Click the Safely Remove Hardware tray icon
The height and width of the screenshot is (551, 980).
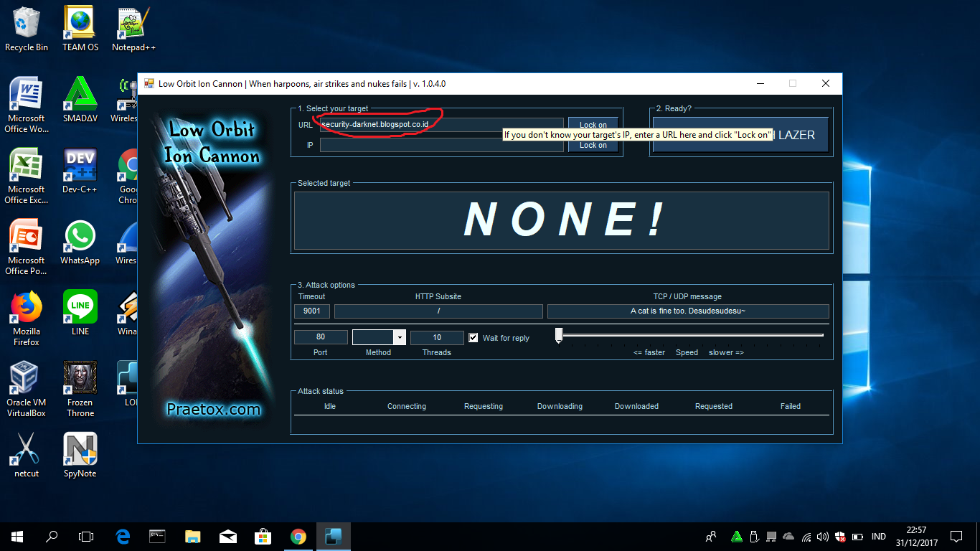click(754, 536)
